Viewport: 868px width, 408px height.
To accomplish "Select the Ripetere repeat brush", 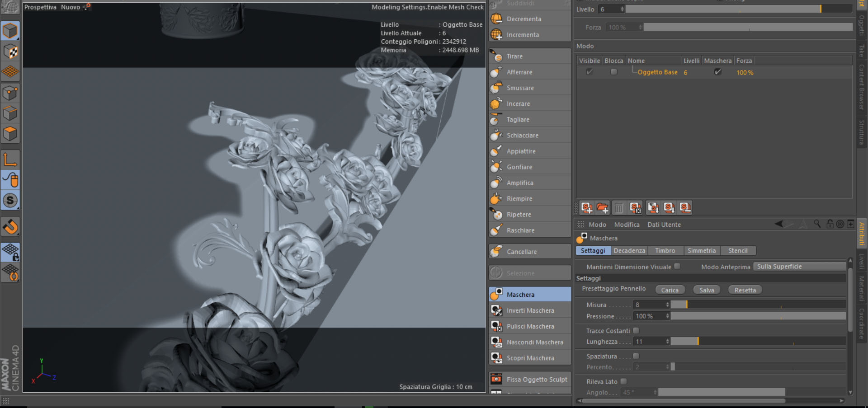I will 530,215.
